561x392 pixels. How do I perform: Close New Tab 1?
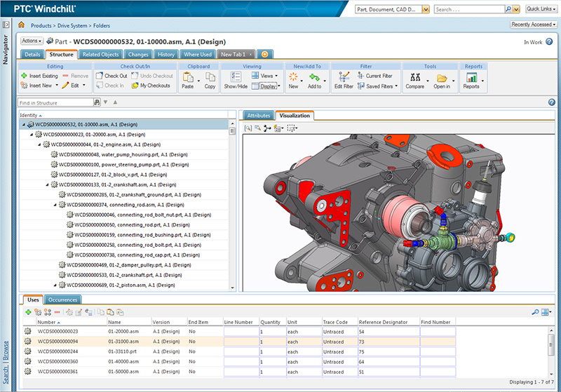tap(250, 55)
